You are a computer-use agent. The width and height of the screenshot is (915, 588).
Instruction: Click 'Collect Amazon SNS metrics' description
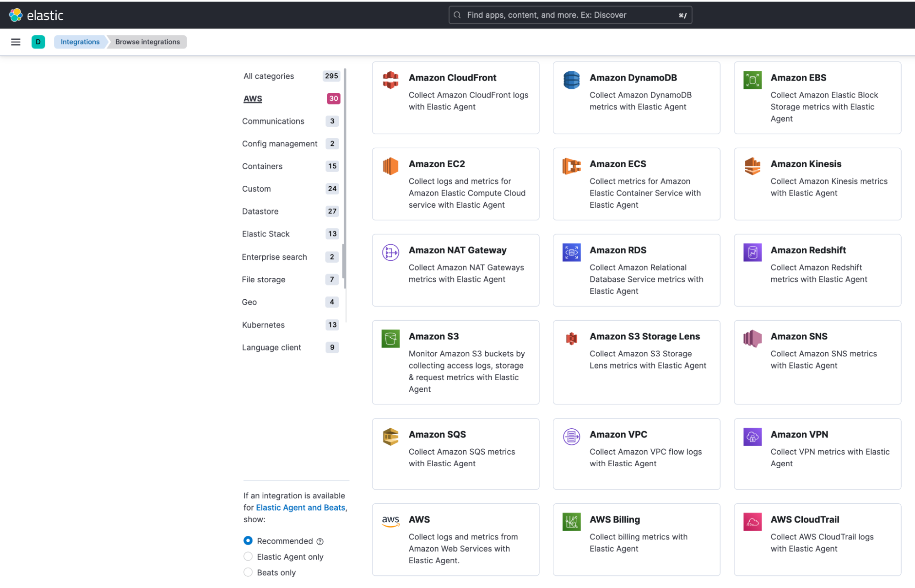(x=823, y=360)
